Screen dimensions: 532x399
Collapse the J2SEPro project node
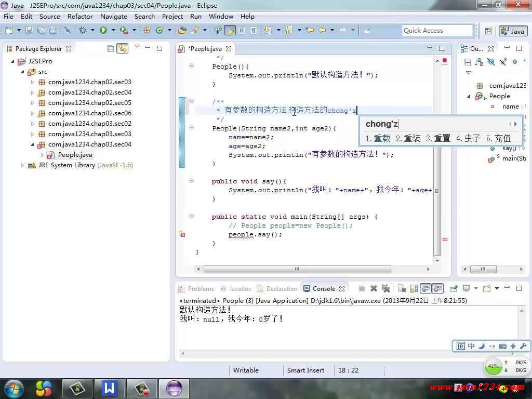pos(12,61)
